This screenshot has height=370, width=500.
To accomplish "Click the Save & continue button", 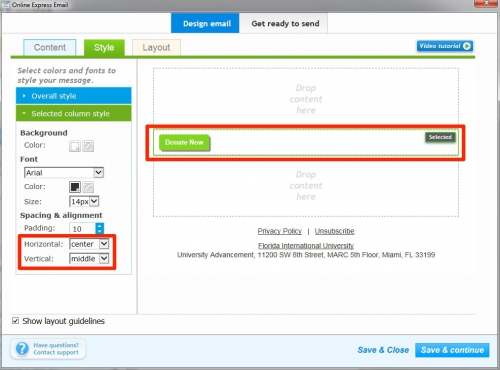I will (x=452, y=350).
